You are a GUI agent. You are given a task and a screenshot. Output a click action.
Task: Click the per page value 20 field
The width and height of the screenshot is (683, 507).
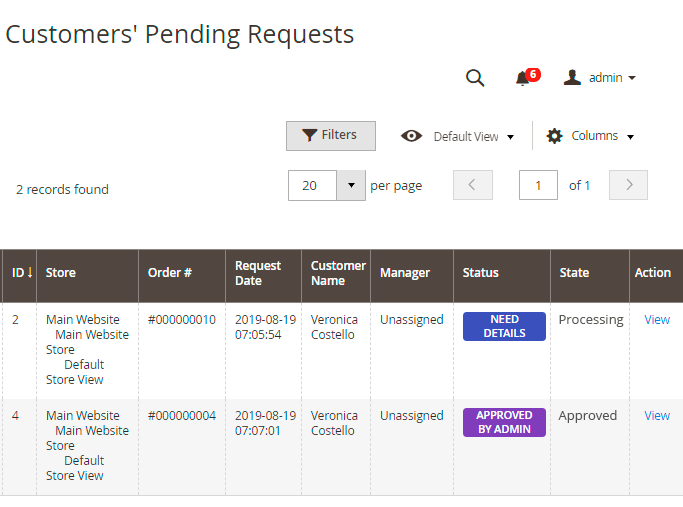[312, 185]
